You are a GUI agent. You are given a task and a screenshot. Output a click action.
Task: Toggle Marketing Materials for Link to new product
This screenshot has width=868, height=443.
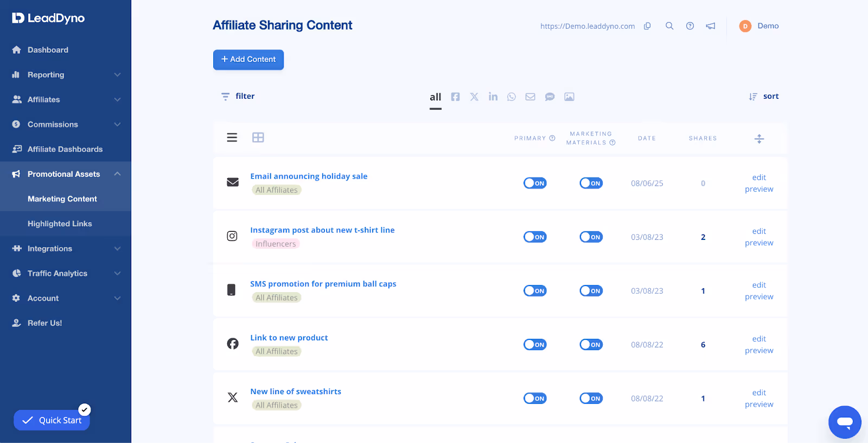coord(591,344)
